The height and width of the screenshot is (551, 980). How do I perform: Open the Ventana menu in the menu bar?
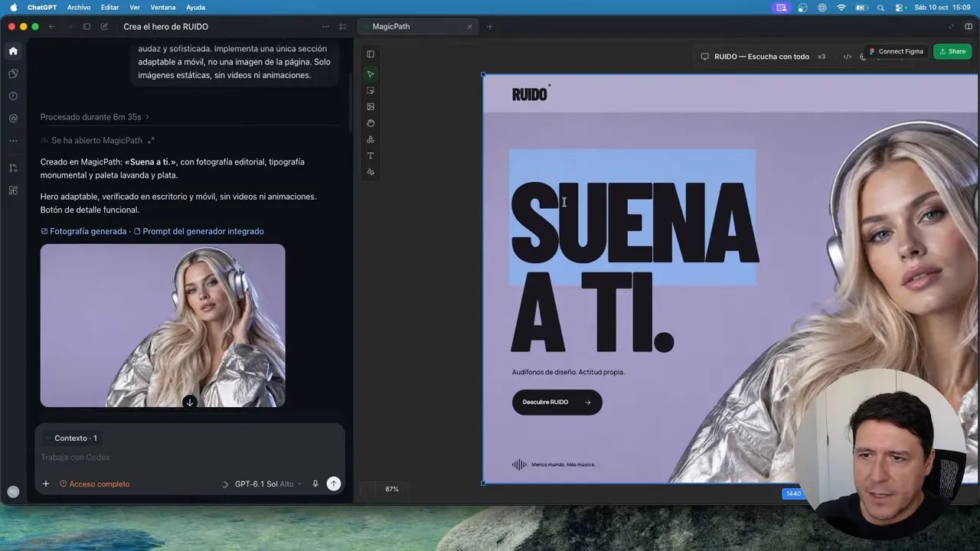162,7
